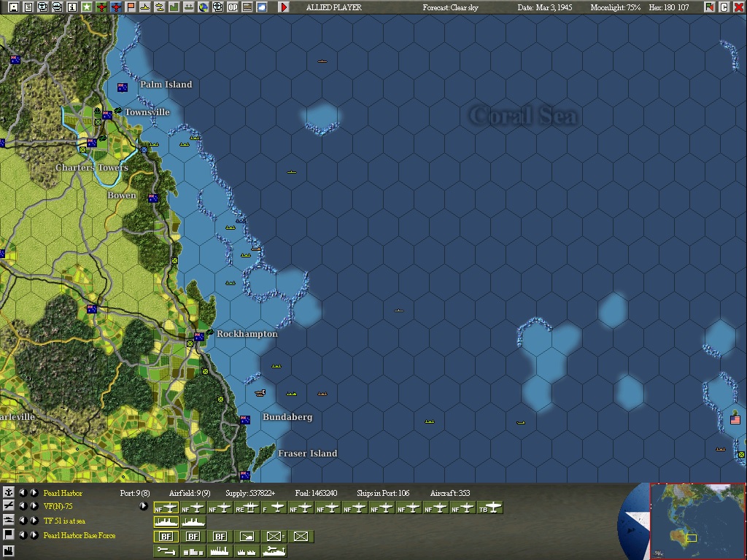
Task: Select the highlighted first task force ship icon
Action: click(x=166, y=522)
